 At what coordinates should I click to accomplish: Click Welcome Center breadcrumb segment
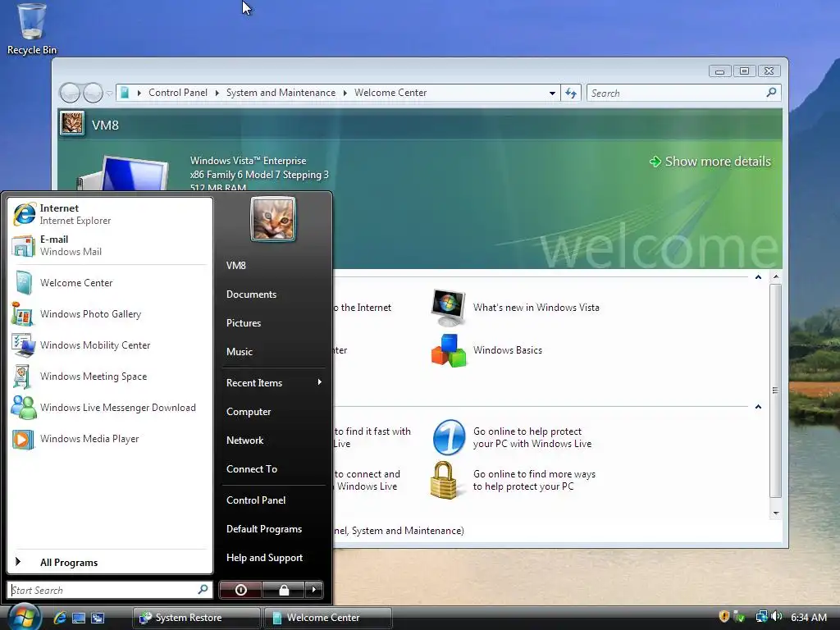click(x=390, y=93)
